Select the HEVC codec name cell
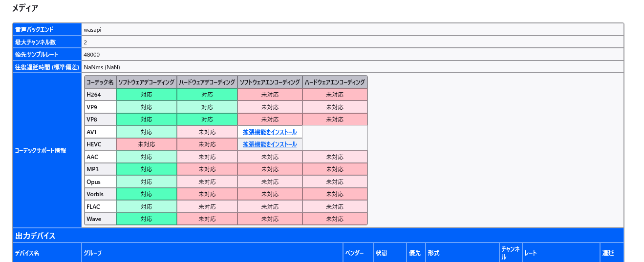 [x=100, y=144]
